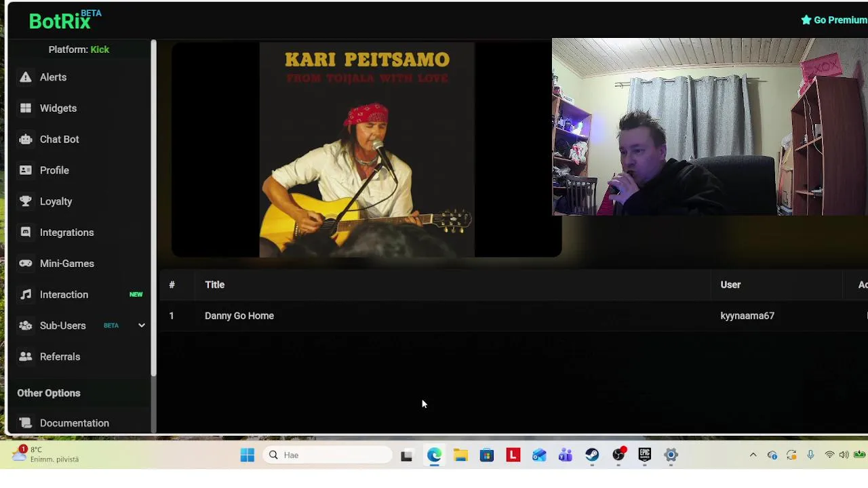Open the Loyalty section
This screenshot has height=488, width=868.
pos(56,201)
